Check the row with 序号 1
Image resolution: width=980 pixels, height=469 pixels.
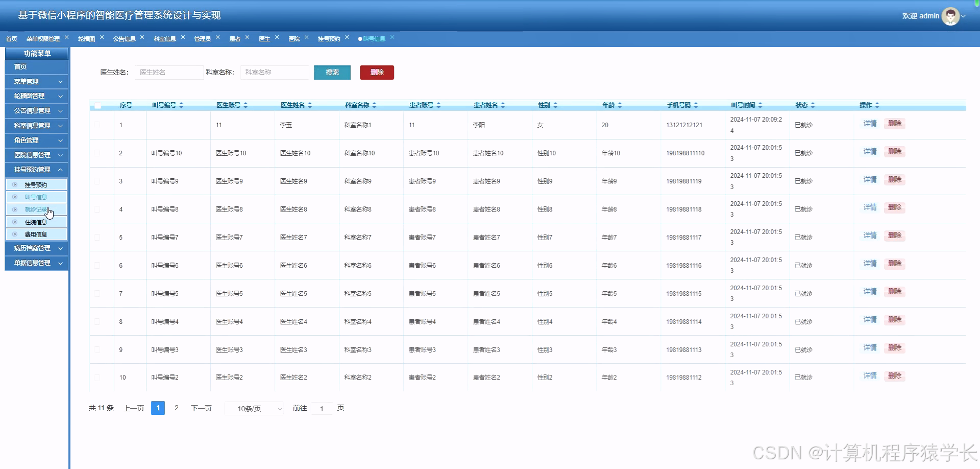click(97, 125)
